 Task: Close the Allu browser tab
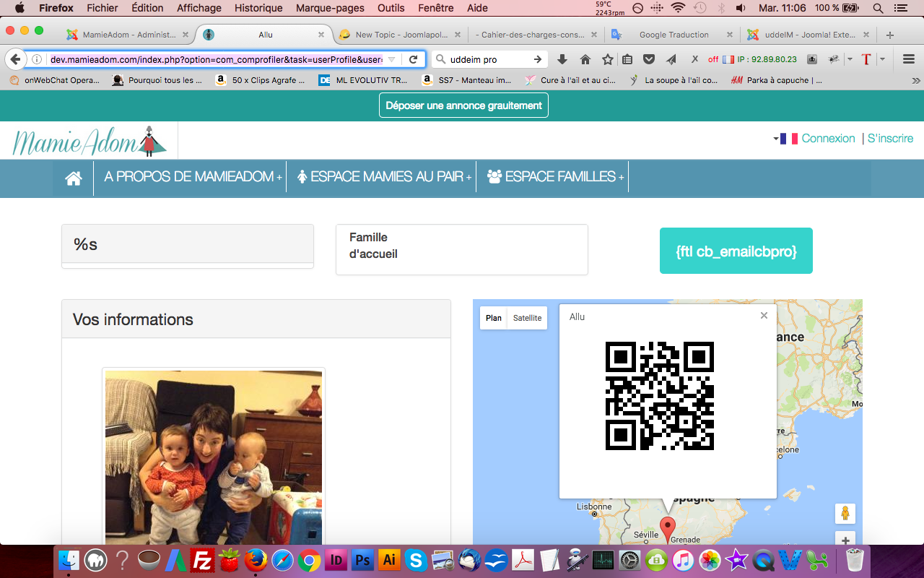tap(321, 35)
